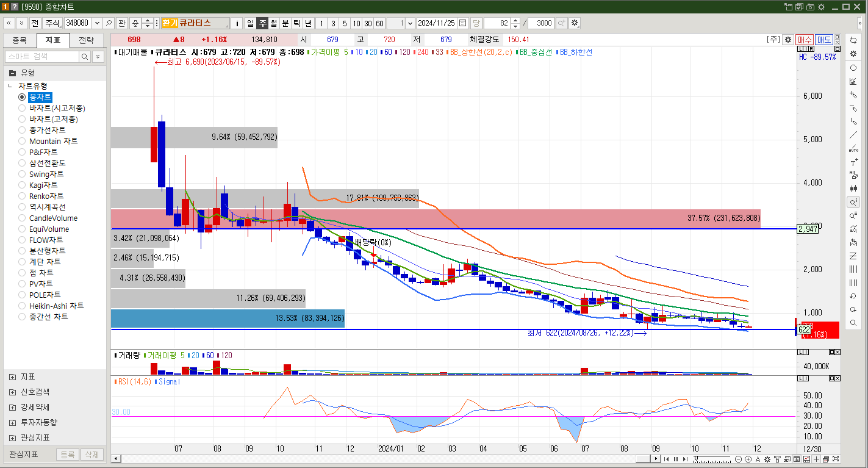Image resolution: width=868 pixels, height=468 pixels.
Task: Open the tick interval dropdown showing 1
Action: click(x=410, y=23)
